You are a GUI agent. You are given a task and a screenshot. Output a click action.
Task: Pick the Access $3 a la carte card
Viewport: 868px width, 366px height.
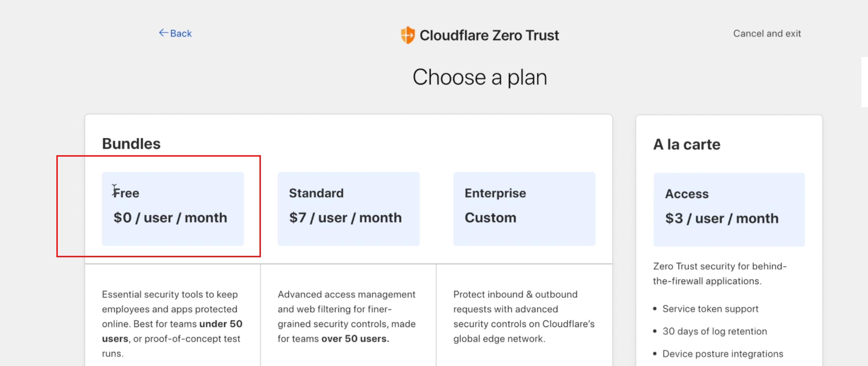729,209
